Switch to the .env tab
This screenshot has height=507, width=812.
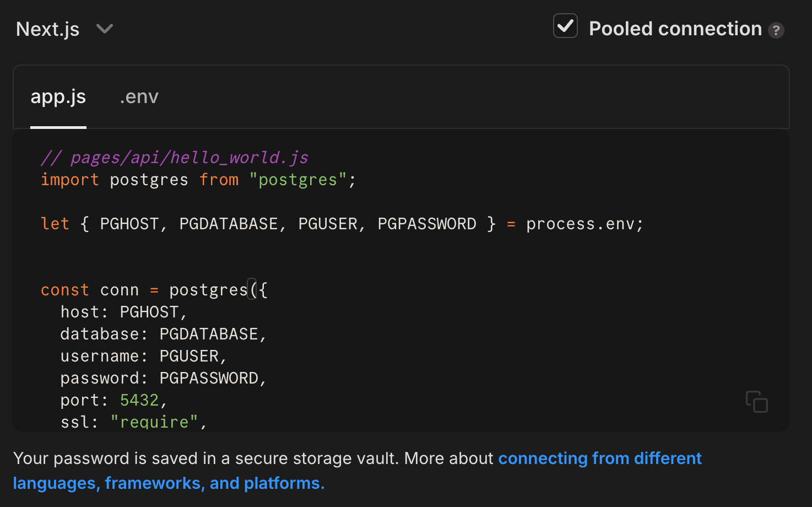(139, 96)
